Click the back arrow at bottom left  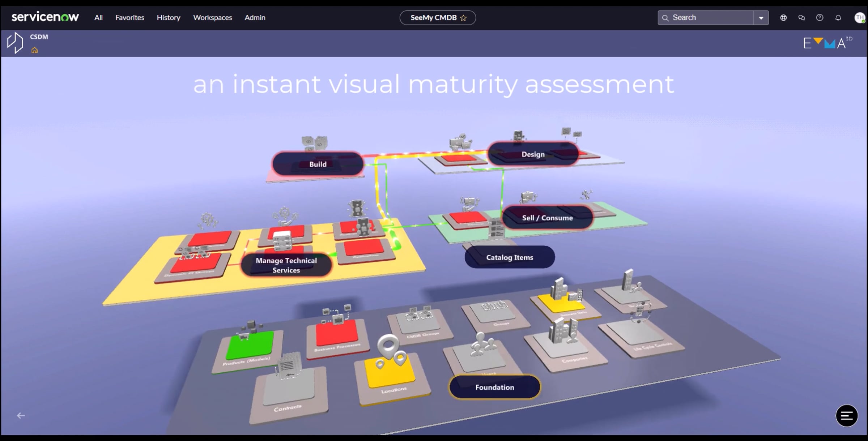(21, 415)
